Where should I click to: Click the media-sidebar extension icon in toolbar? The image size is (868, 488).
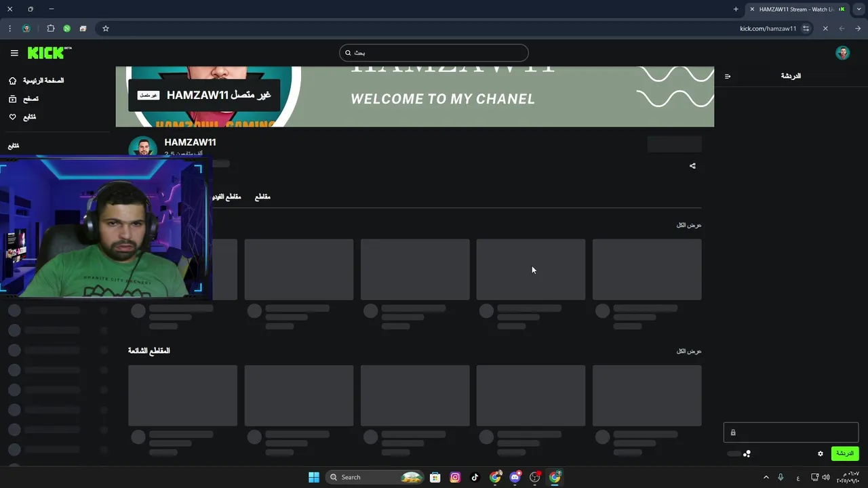click(83, 28)
